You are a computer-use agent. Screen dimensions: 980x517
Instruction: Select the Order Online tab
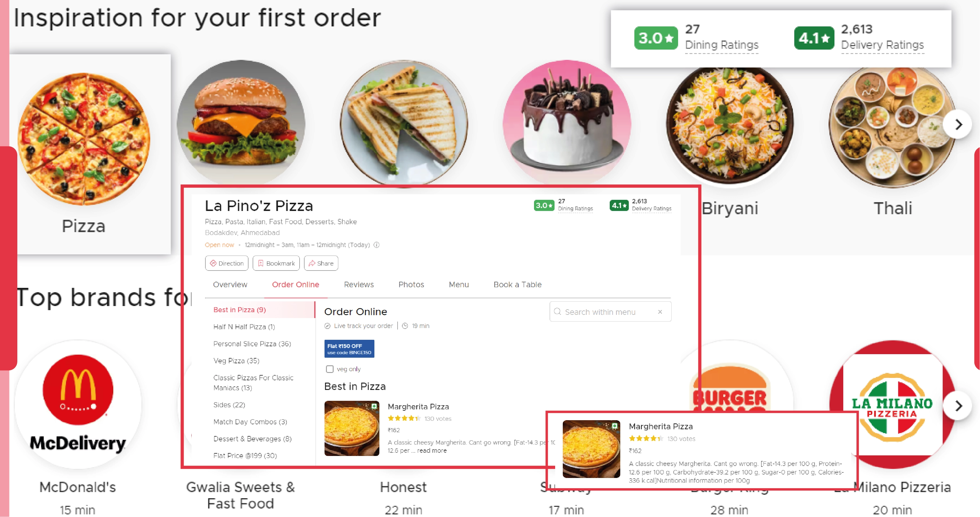click(x=295, y=284)
